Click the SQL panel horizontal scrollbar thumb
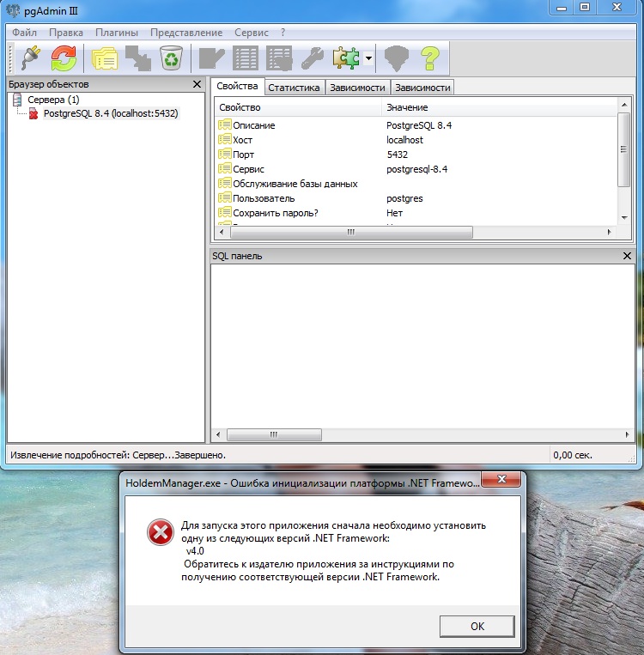The image size is (644, 655). (274, 434)
